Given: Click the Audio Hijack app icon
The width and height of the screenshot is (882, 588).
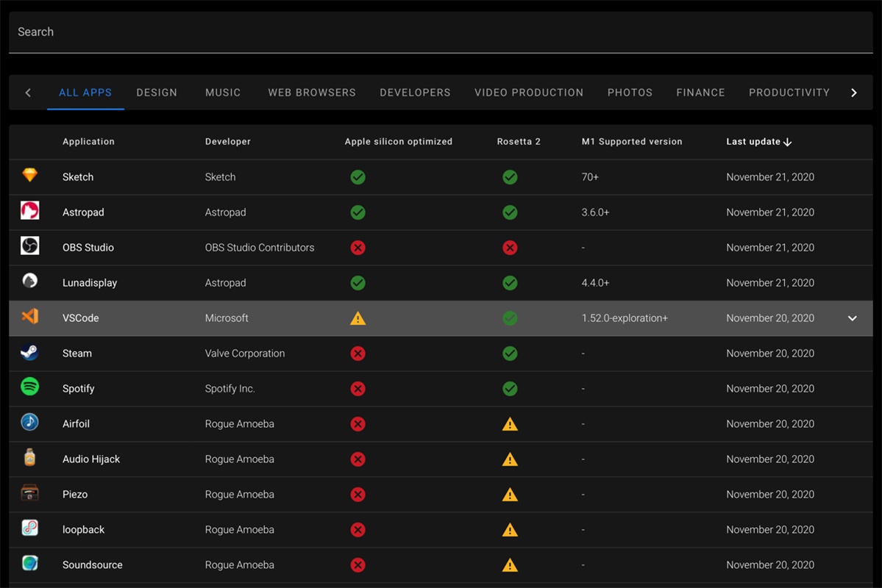Looking at the screenshot, I should point(30,457).
